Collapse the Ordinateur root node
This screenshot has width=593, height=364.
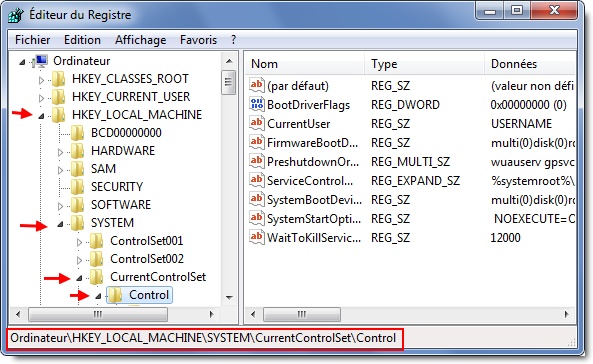click(22, 62)
